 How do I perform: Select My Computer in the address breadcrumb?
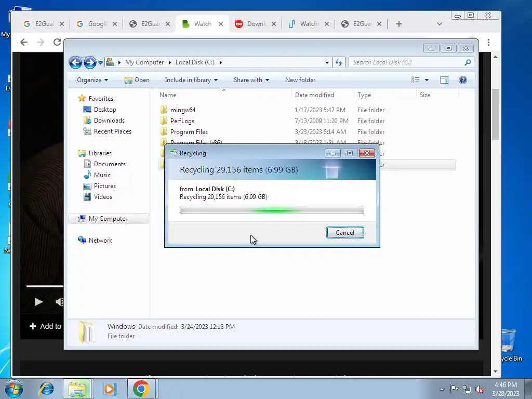(x=144, y=62)
